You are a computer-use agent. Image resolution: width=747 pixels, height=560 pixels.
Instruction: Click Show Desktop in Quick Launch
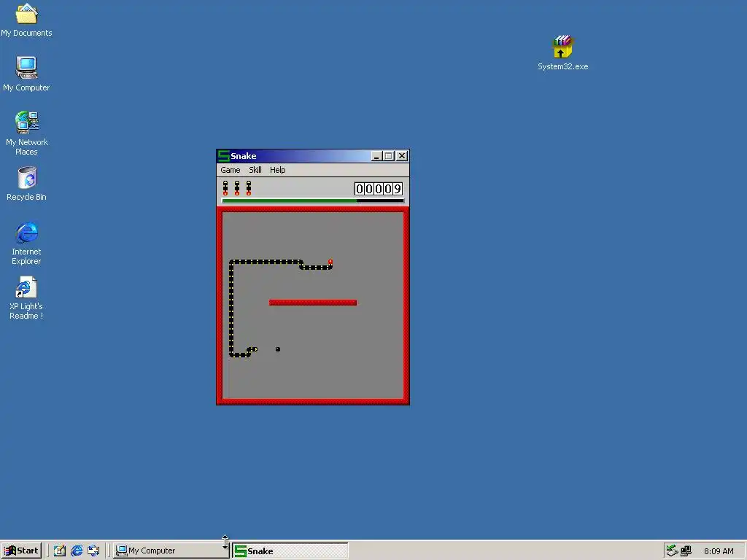click(x=93, y=551)
